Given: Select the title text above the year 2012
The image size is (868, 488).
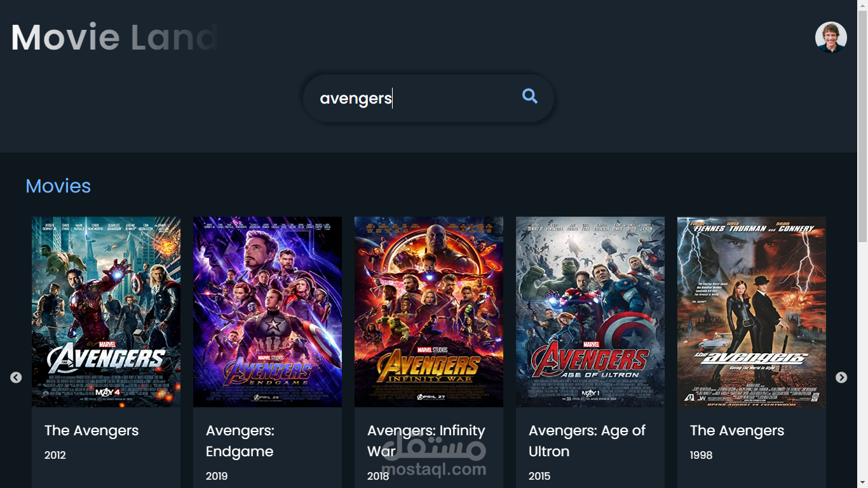Looking at the screenshot, I should pyautogui.click(x=92, y=431).
